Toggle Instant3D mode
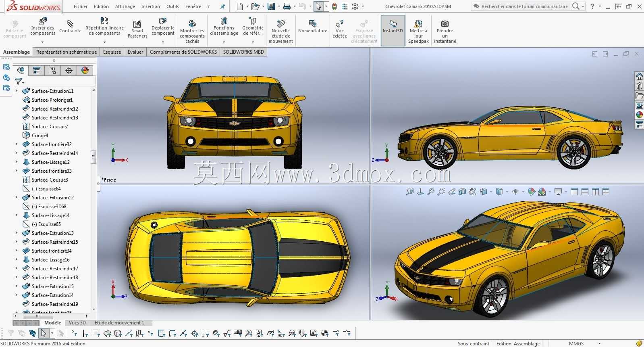Screen dimensions: 644x347 coord(393,31)
